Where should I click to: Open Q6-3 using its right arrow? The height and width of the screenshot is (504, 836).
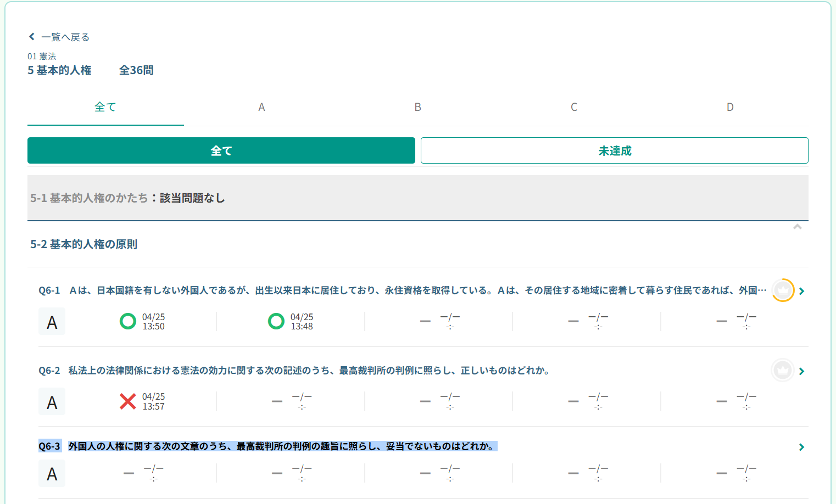tap(802, 447)
